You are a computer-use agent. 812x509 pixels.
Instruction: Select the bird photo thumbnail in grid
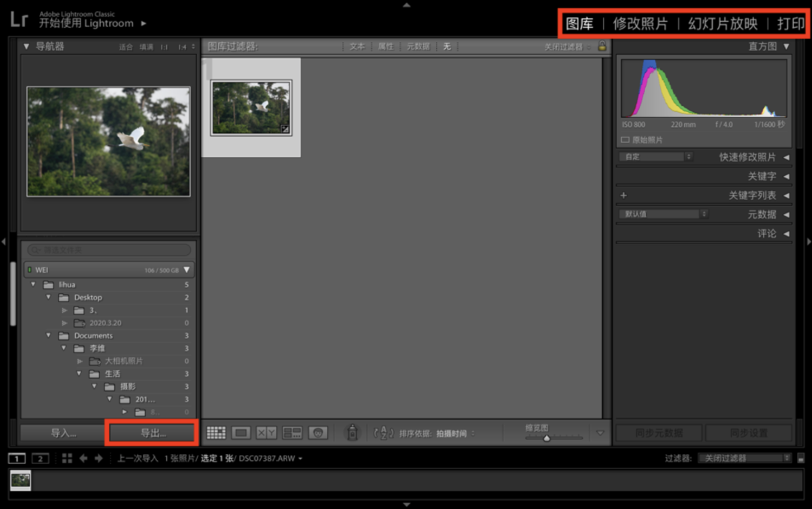(250, 108)
